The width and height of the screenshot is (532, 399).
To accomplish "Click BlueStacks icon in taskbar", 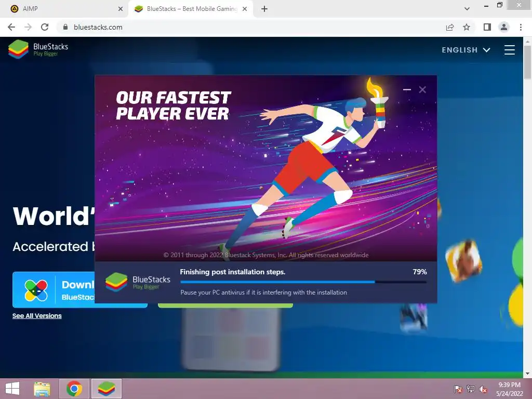I will [x=106, y=389].
